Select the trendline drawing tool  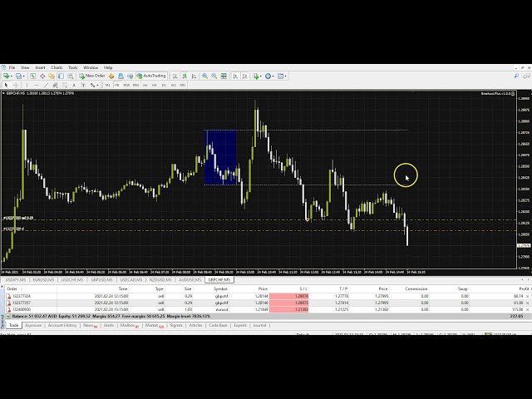(46, 85)
